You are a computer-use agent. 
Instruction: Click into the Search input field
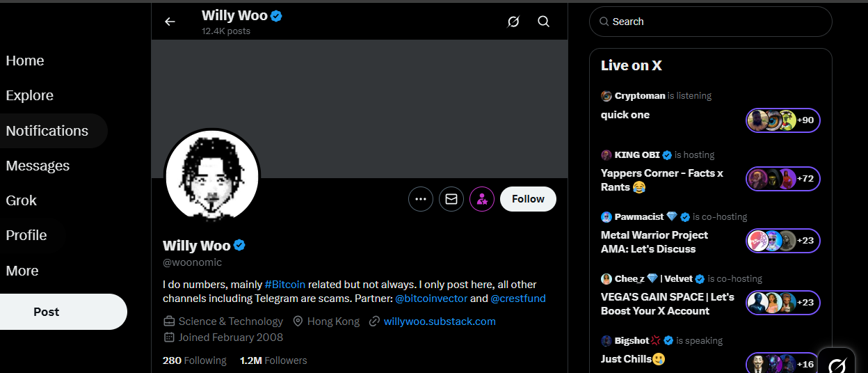click(x=711, y=22)
